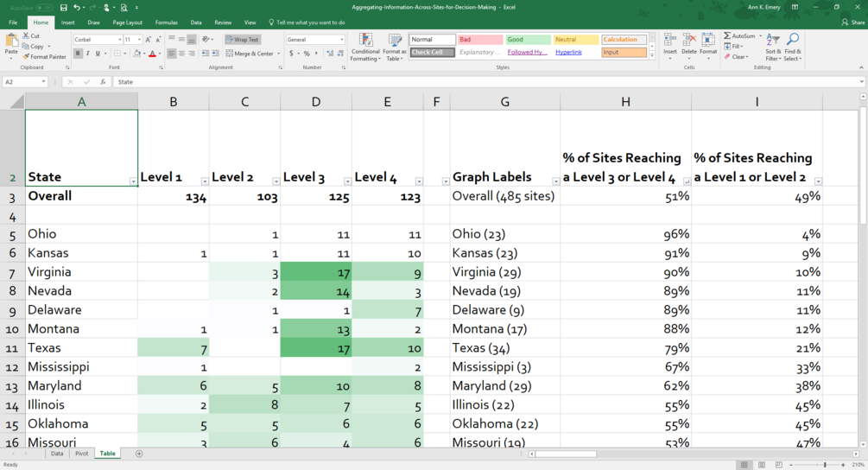Open the General number format dropdown
The width and height of the screenshot is (868, 470).
click(x=341, y=40)
